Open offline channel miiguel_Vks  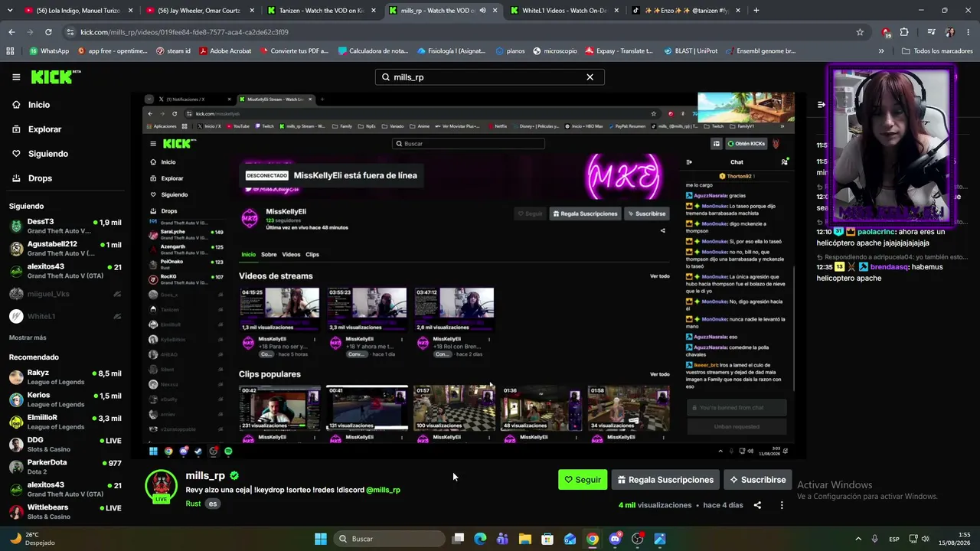click(65, 294)
